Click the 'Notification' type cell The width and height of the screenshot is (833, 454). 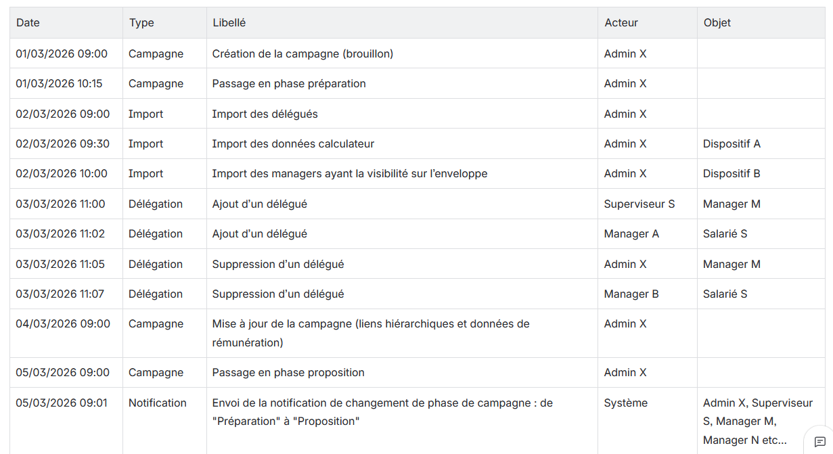(x=157, y=403)
